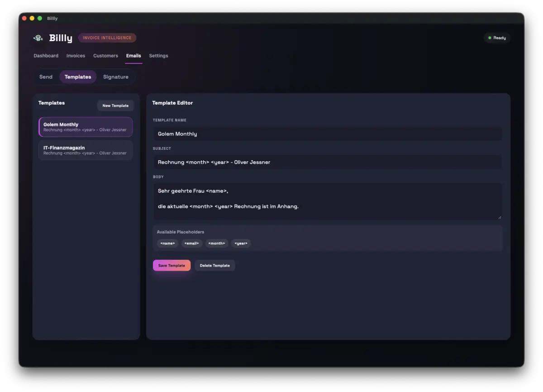Switch to the Signature sub-tab

116,77
